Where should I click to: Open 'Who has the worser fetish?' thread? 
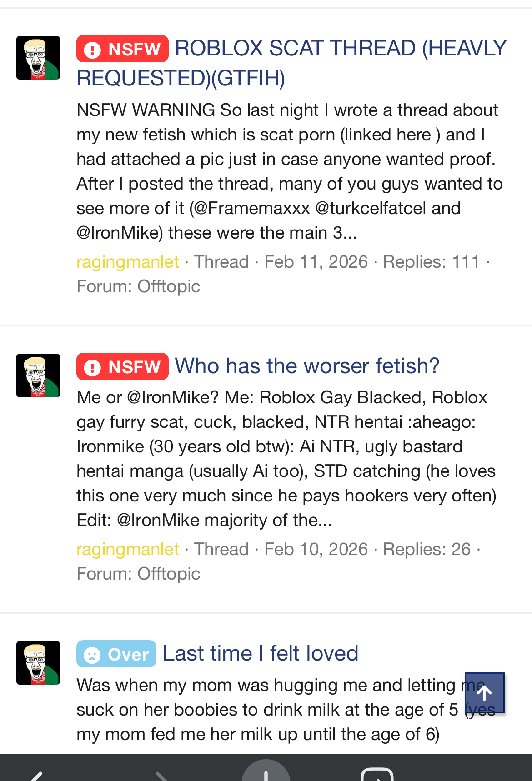coord(307,366)
